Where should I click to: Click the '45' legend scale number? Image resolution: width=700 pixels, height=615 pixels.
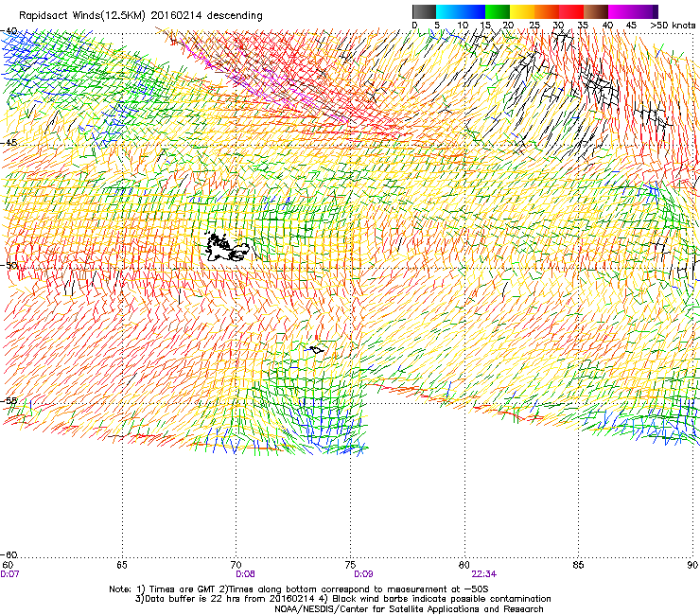point(631,26)
